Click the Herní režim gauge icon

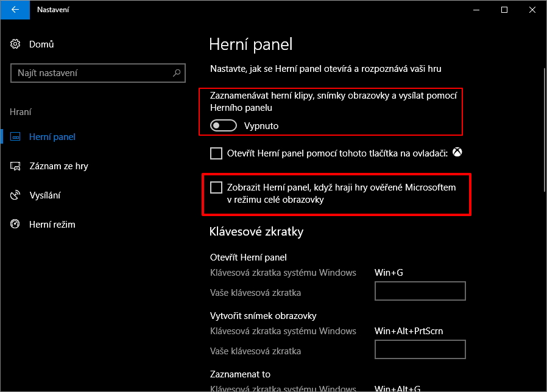[16, 225]
